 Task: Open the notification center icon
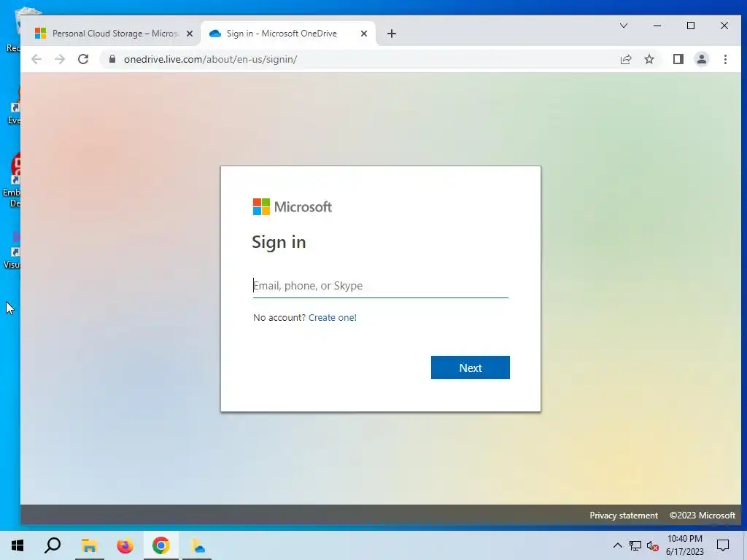pos(723,545)
